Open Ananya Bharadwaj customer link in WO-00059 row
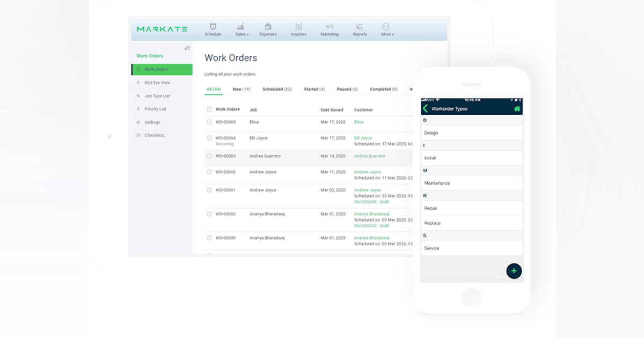This screenshot has height=338, width=644. 371,238
